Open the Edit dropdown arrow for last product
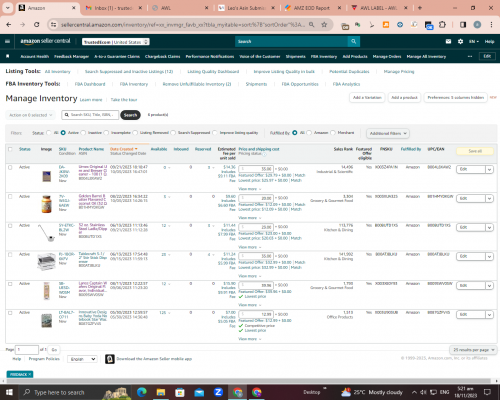Image resolution: width=500 pixels, height=400 pixels. coord(489,315)
